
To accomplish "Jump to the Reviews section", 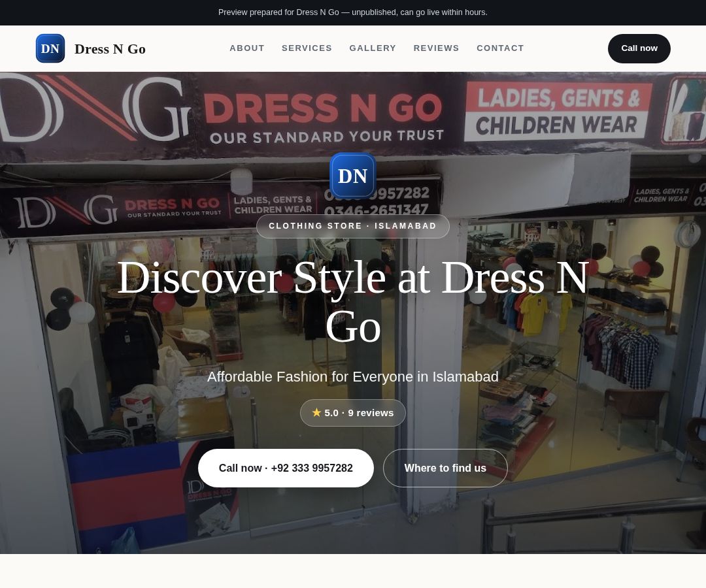I will 436,48.
